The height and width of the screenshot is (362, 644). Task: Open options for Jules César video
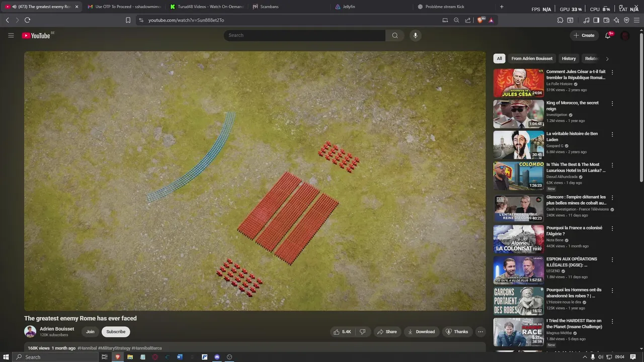[x=612, y=72]
